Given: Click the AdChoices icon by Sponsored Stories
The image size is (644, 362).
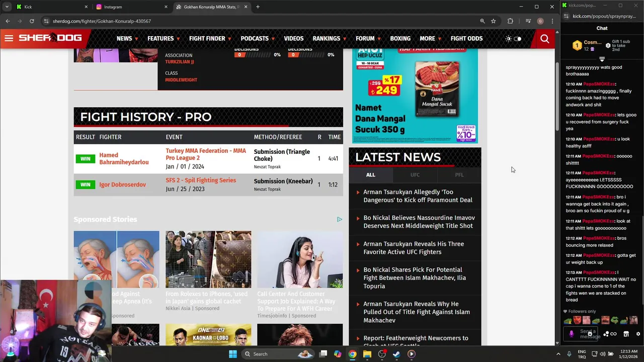Looking at the screenshot, I should [339, 219].
